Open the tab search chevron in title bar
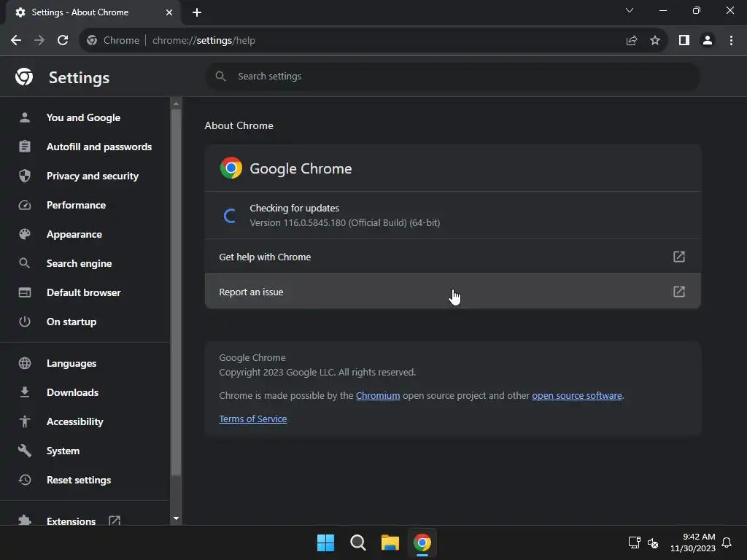 (x=630, y=10)
